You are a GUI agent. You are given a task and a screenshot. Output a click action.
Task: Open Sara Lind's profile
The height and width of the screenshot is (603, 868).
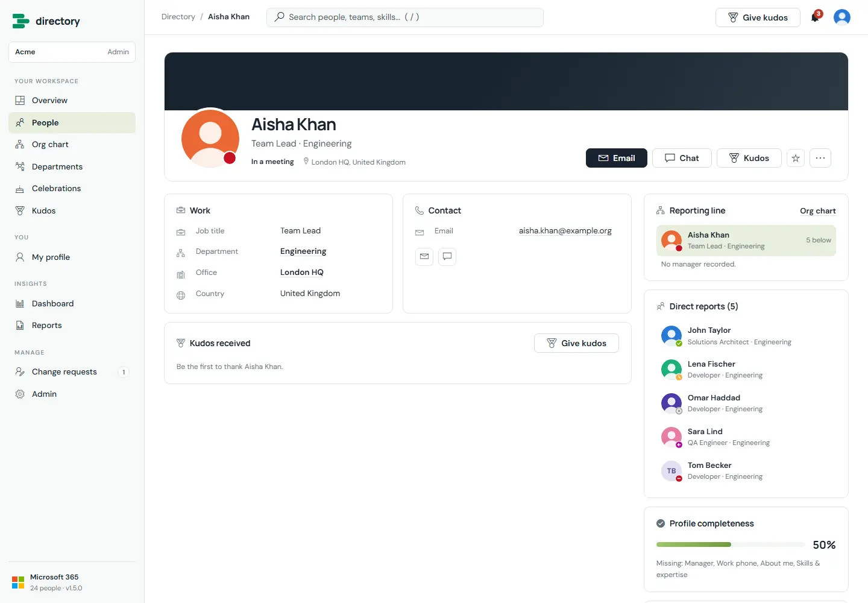click(x=746, y=437)
